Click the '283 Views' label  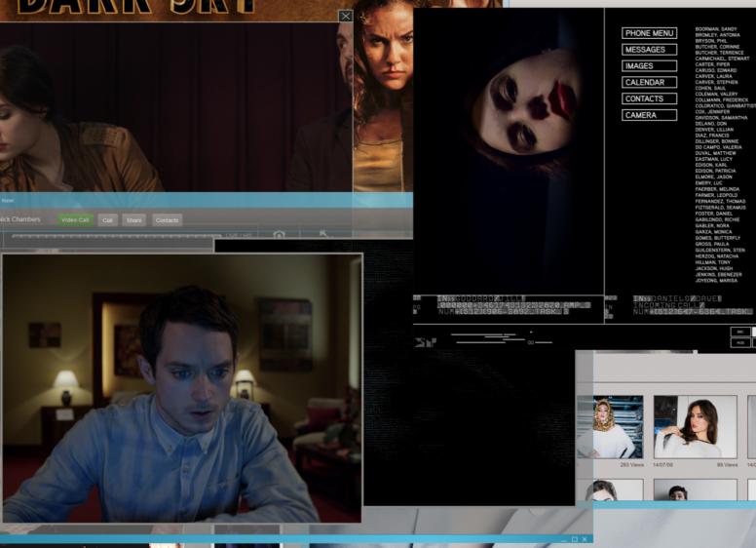click(x=631, y=464)
